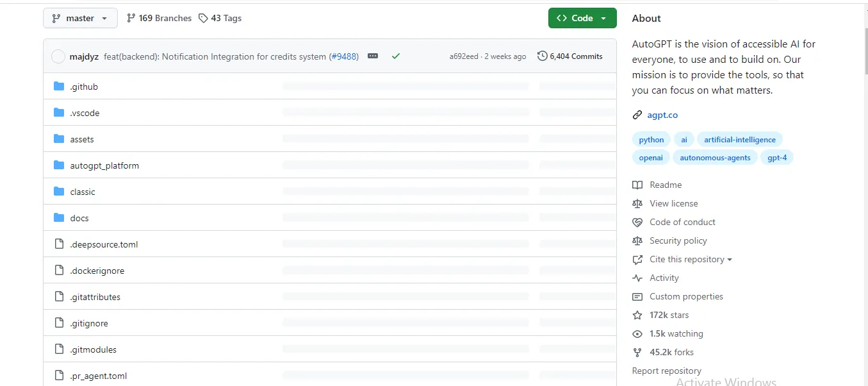Open the classic folder
868x386 pixels.
pyautogui.click(x=83, y=192)
